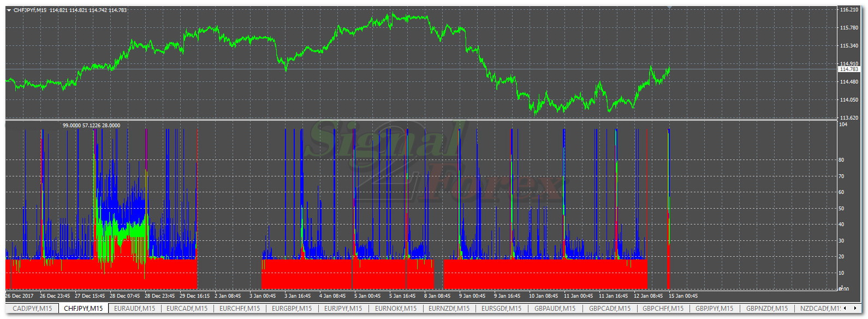
Task: Switch to the EURSGDf,M15 tab
Action: point(501,309)
